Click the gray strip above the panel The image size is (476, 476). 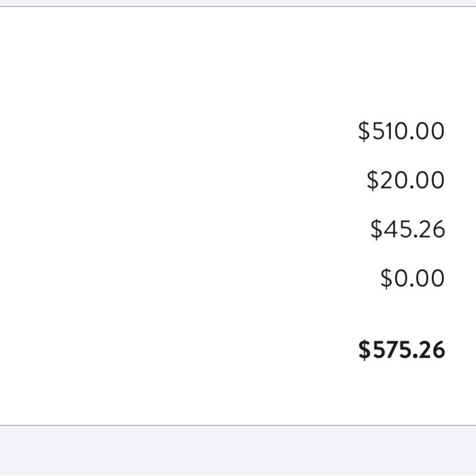tap(238, 3)
